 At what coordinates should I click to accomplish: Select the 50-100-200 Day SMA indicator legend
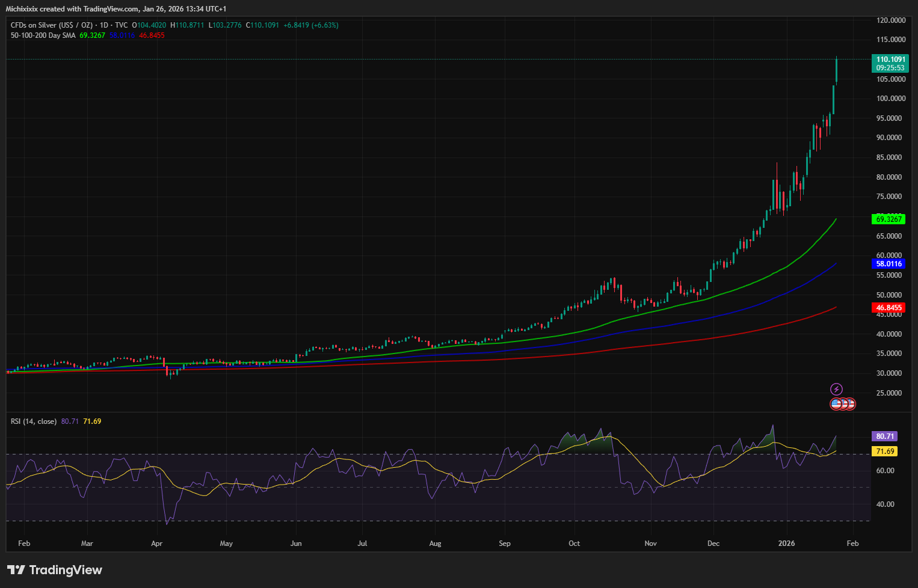point(43,35)
